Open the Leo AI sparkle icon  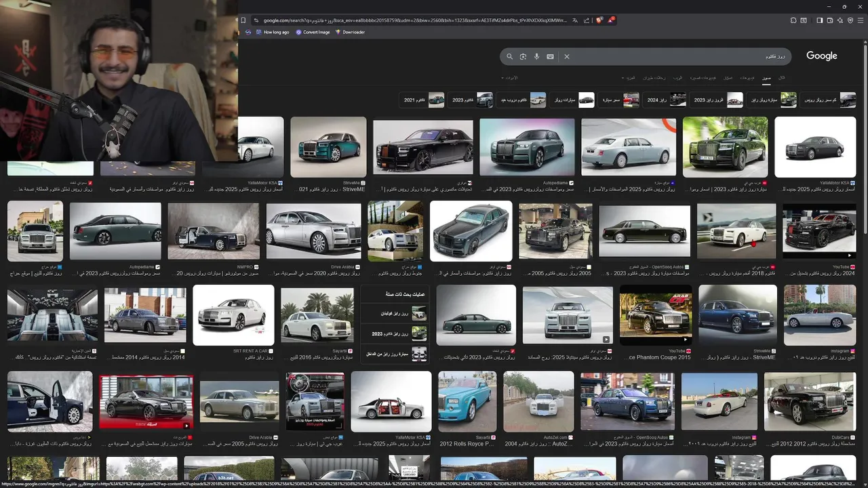coord(840,20)
